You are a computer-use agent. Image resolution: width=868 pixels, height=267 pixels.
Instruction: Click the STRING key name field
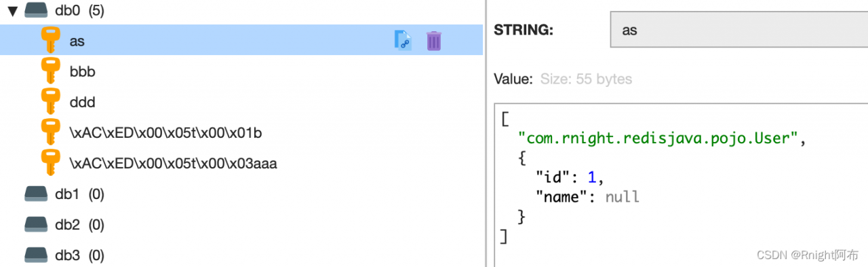(x=739, y=30)
